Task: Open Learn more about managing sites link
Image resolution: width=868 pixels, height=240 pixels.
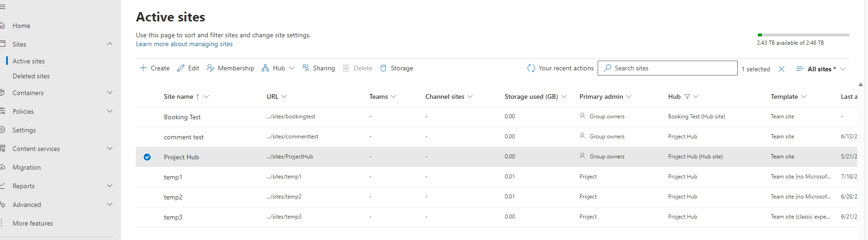Action: [x=184, y=44]
